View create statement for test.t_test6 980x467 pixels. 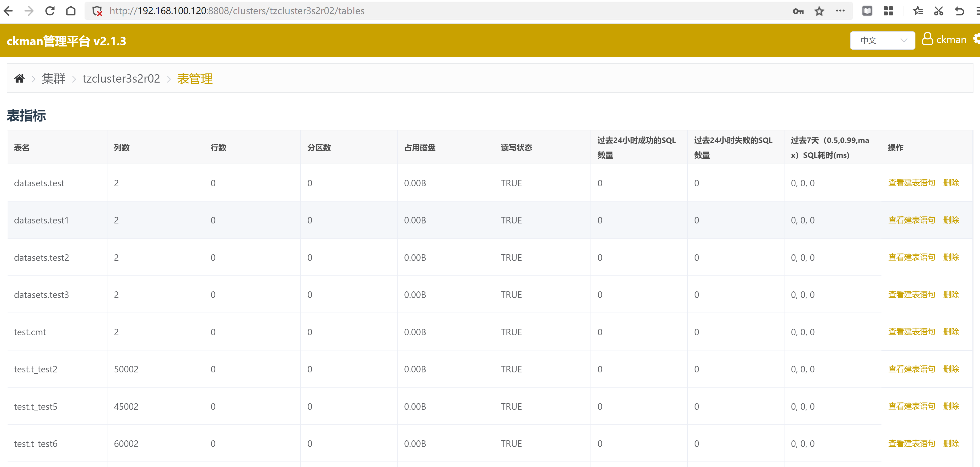click(x=912, y=444)
